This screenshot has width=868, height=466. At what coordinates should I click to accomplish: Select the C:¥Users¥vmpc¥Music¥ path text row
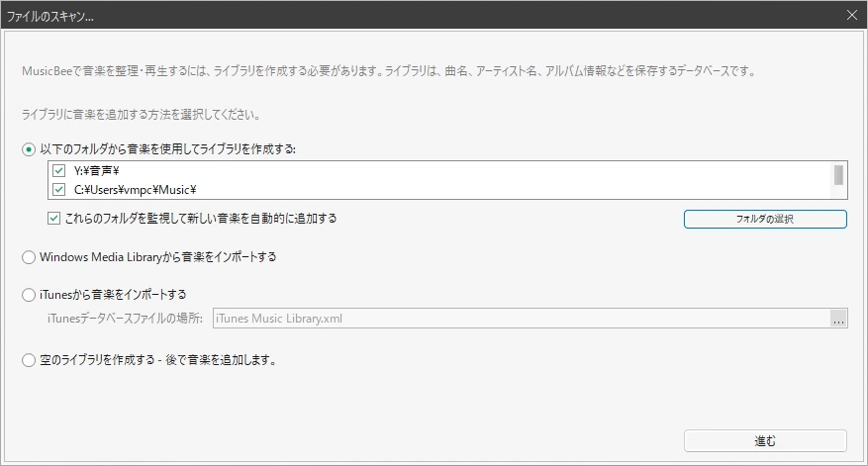point(137,189)
